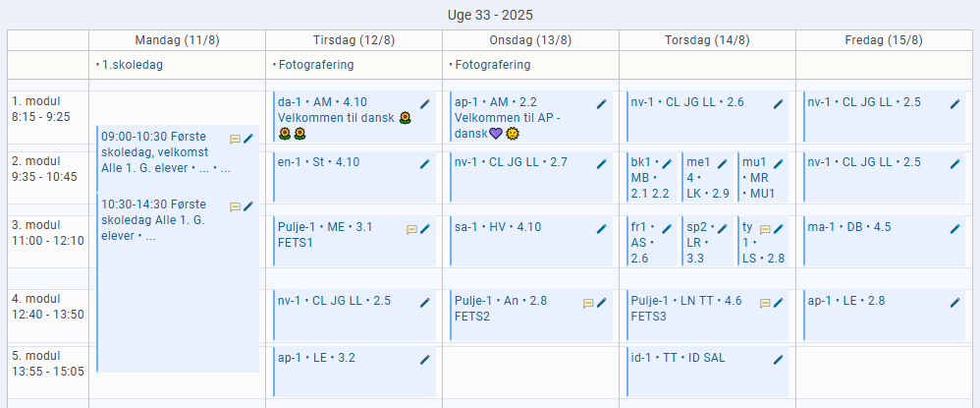
Task: Edit the da-1 AM lesson pencil icon
Action: point(425,104)
